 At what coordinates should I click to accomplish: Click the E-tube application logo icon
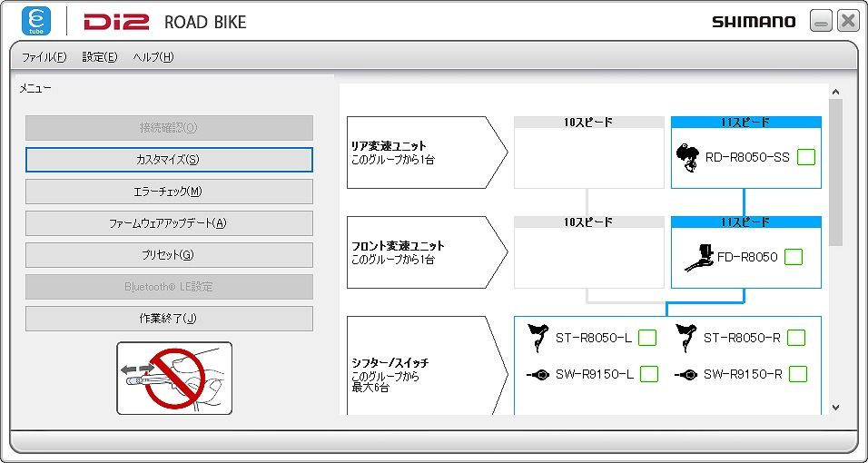[36, 21]
